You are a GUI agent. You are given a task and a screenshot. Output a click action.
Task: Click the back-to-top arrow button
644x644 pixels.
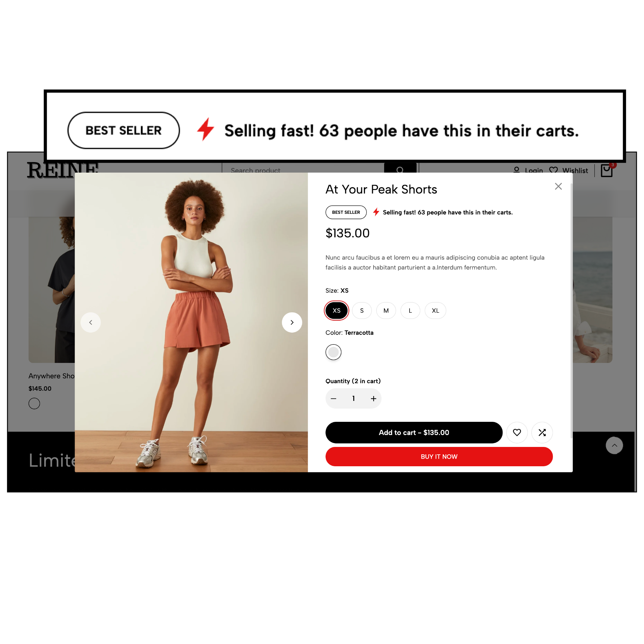point(614,445)
